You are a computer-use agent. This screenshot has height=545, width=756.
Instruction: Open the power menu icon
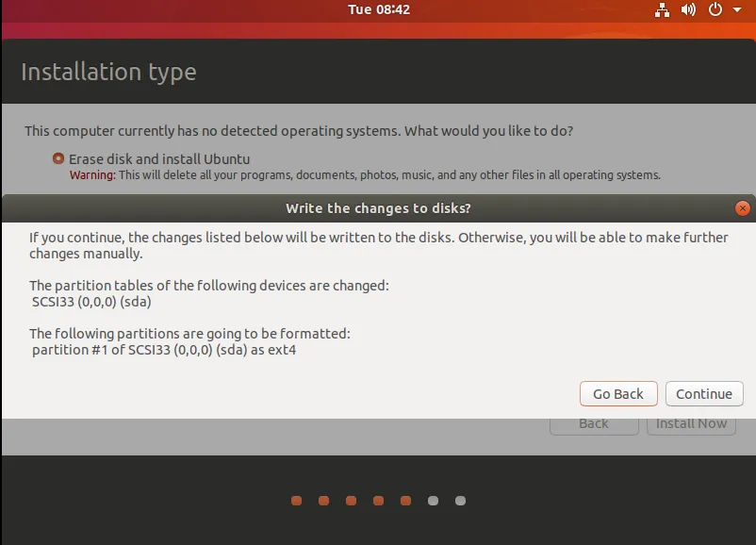coord(715,9)
